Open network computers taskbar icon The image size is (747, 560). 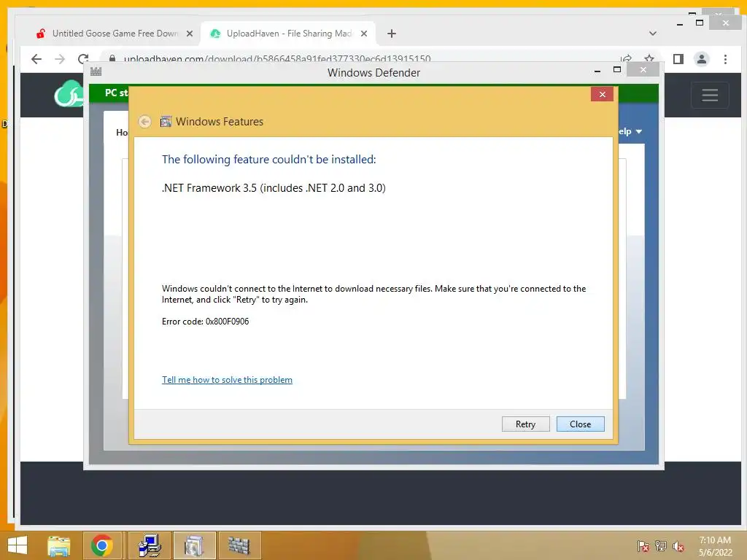[x=150, y=545]
